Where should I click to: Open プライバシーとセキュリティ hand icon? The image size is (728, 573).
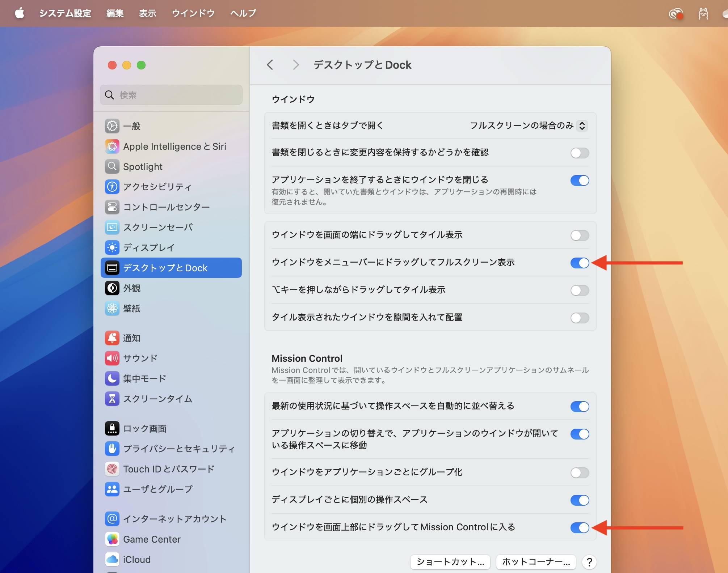tap(112, 449)
